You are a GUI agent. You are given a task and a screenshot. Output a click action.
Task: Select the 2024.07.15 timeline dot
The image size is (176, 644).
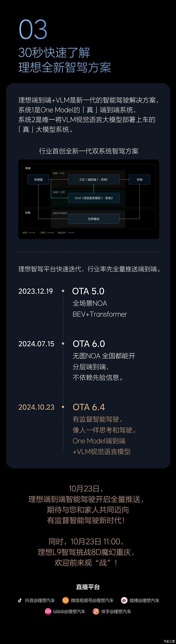coord(63,344)
